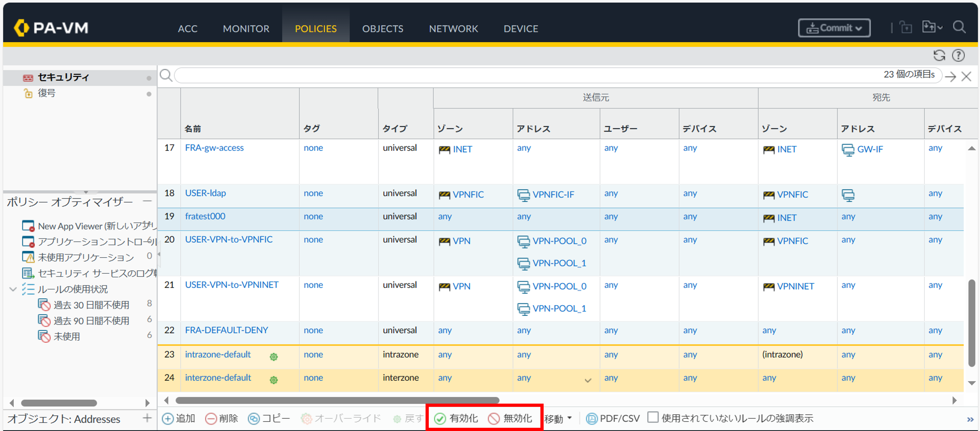
Task: Click the refresh icon below Commit
Action: 939,55
